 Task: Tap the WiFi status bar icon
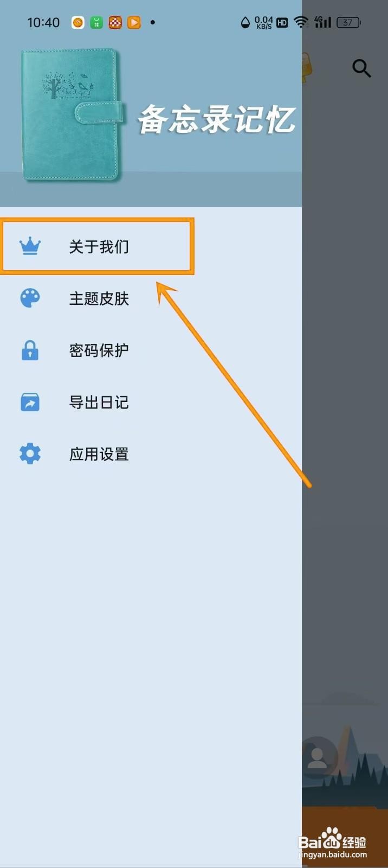click(x=301, y=22)
